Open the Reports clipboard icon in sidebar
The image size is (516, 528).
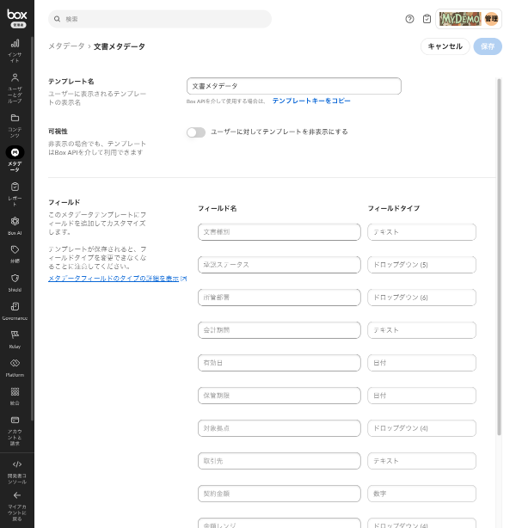pyautogui.click(x=15, y=187)
